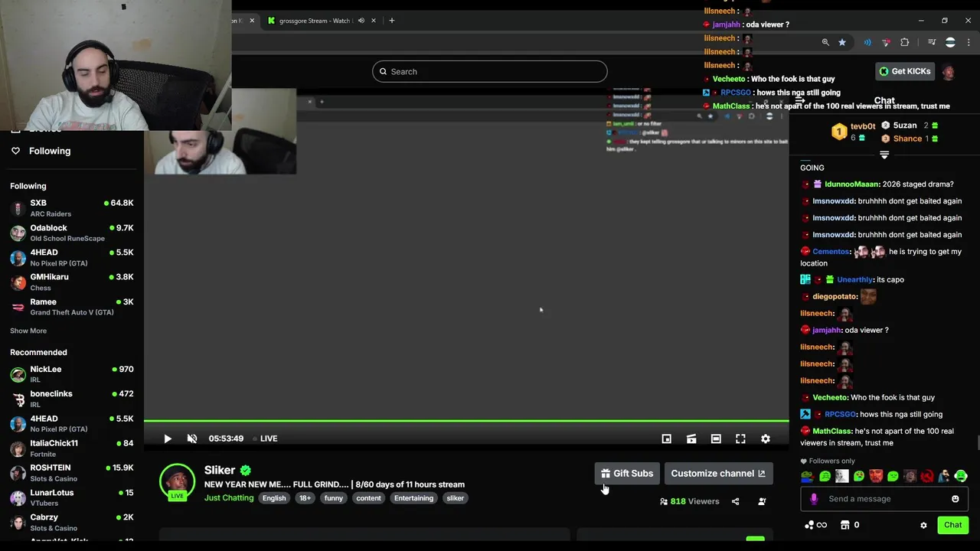Select the English tag
This screenshot has height=551, width=980.
coord(273,498)
